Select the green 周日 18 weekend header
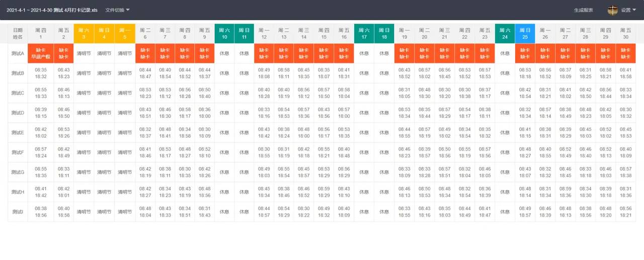The image size is (644, 260). point(384,34)
